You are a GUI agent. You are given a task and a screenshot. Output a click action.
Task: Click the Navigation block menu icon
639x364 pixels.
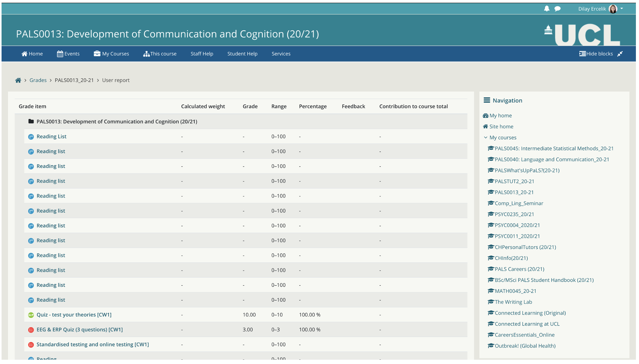(x=487, y=100)
